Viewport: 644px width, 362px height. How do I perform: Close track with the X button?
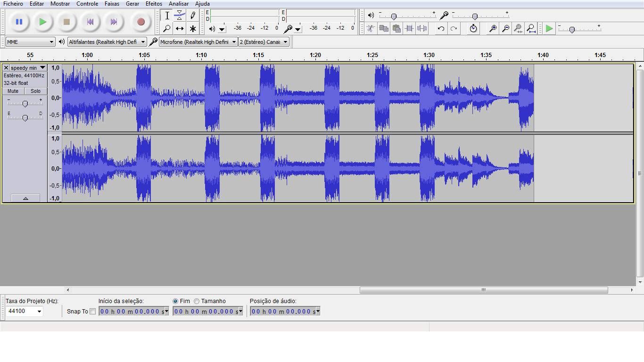6,68
